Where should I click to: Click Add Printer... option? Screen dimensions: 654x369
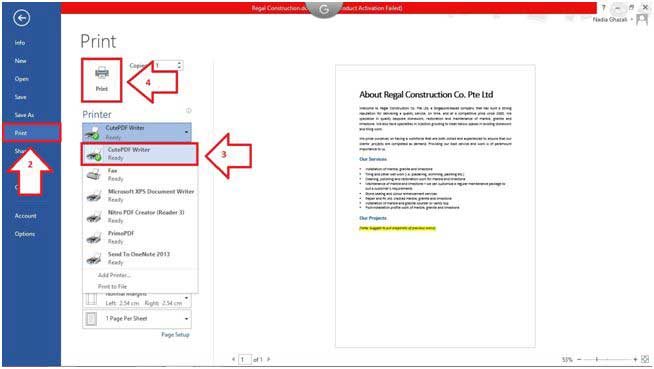(x=114, y=275)
